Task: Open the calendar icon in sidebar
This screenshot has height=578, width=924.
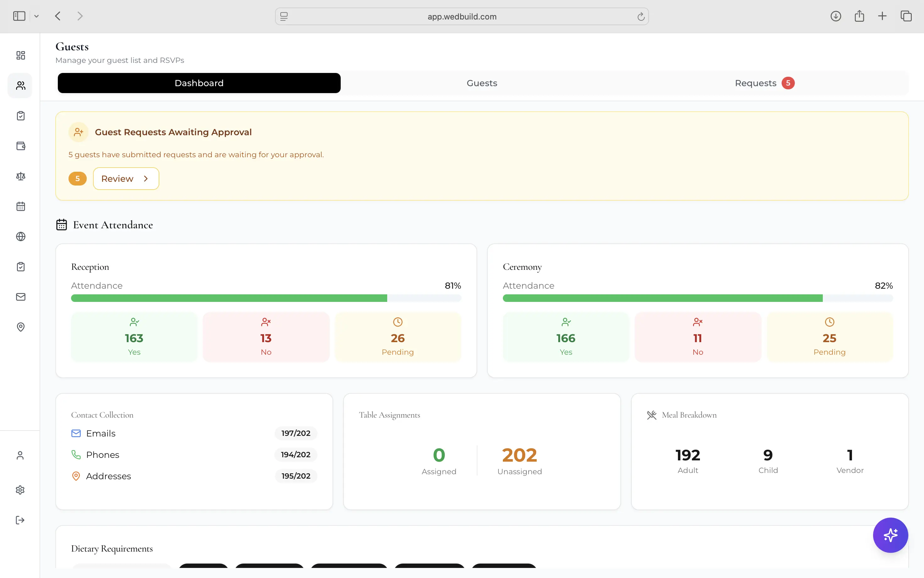Action: point(21,206)
